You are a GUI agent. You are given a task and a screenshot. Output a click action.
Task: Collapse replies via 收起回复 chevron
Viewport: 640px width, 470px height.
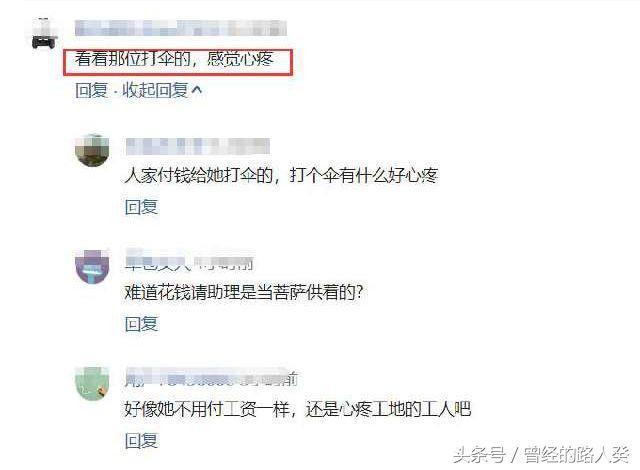(x=197, y=89)
